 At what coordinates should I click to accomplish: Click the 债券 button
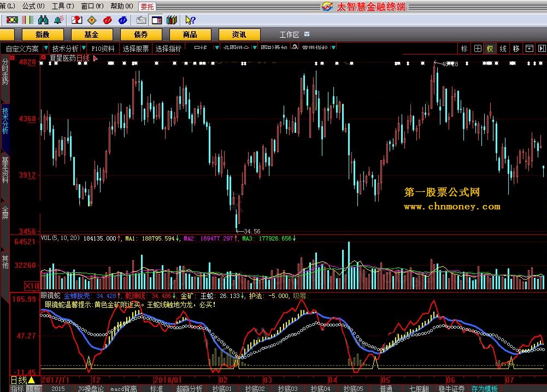[x=141, y=34]
